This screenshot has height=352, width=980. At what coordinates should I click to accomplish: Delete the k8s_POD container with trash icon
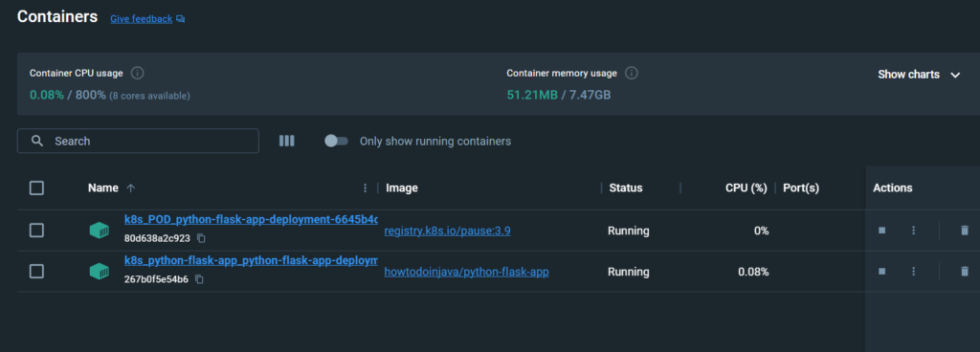point(965,231)
